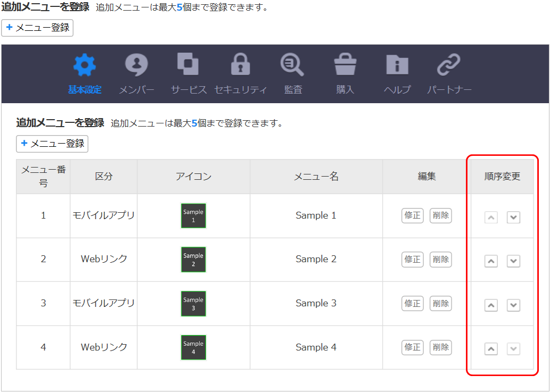Click メニュー登録 button inside settings panel
550x392 pixels.
pos(52,144)
